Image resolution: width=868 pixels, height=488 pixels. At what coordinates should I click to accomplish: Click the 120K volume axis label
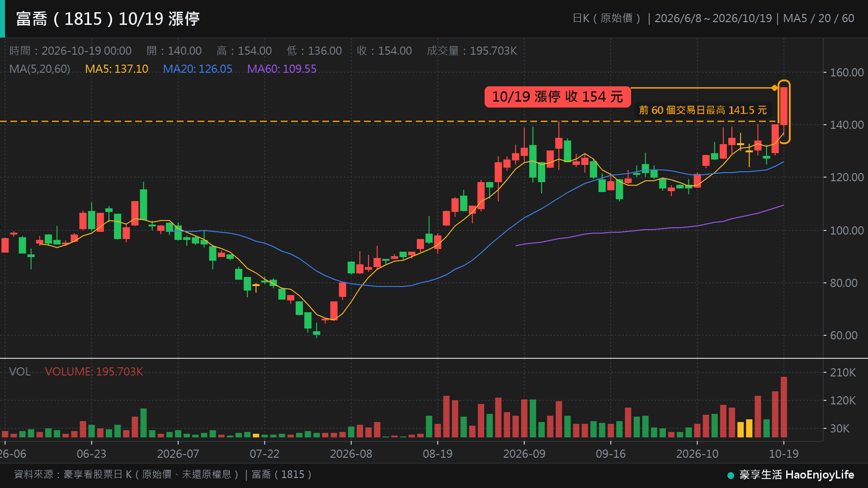coord(843,400)
